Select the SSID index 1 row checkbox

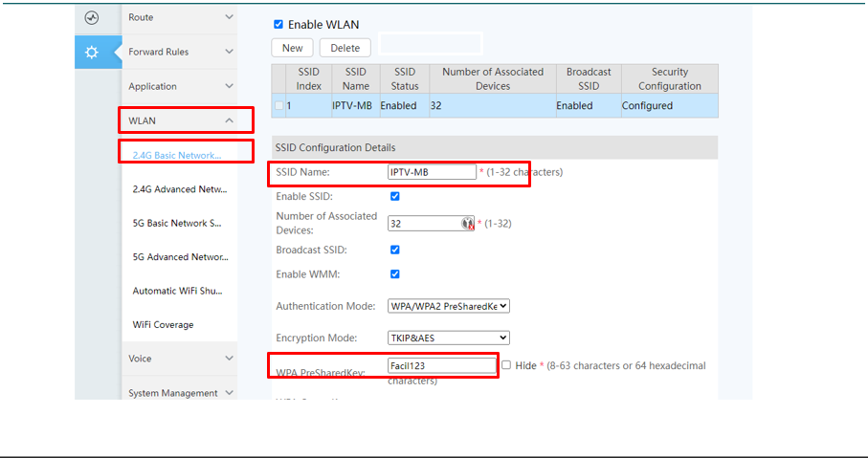coord(279,105)
